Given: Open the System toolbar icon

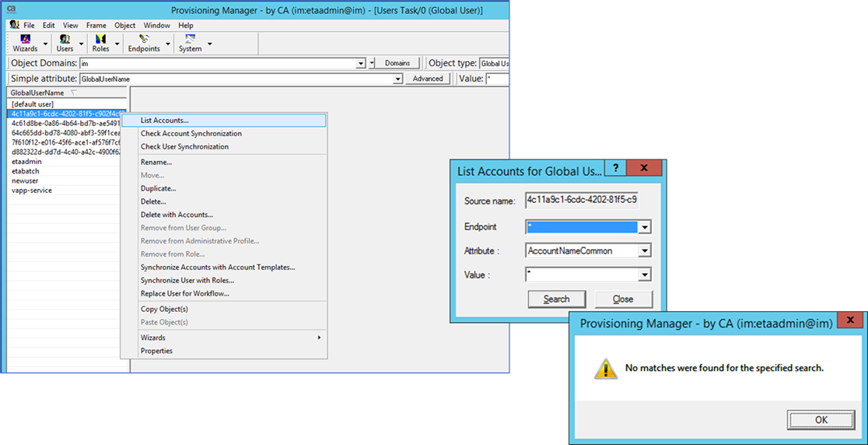Looking at the screenshot, I should coord(191,43).
